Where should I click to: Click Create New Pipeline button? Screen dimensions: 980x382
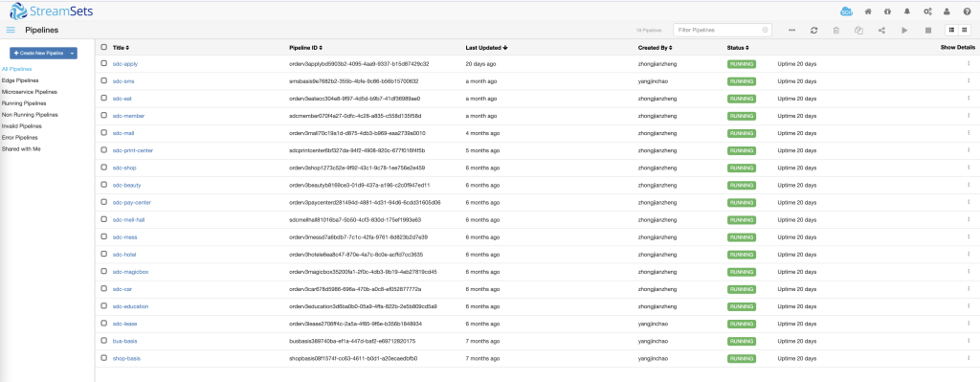[38, 54]
